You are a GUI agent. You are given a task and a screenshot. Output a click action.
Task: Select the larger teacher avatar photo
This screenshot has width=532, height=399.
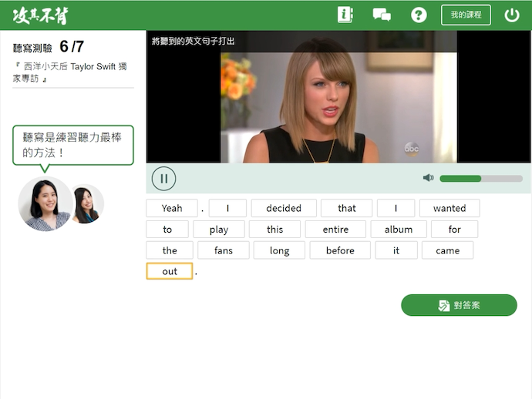pos(45,203)
